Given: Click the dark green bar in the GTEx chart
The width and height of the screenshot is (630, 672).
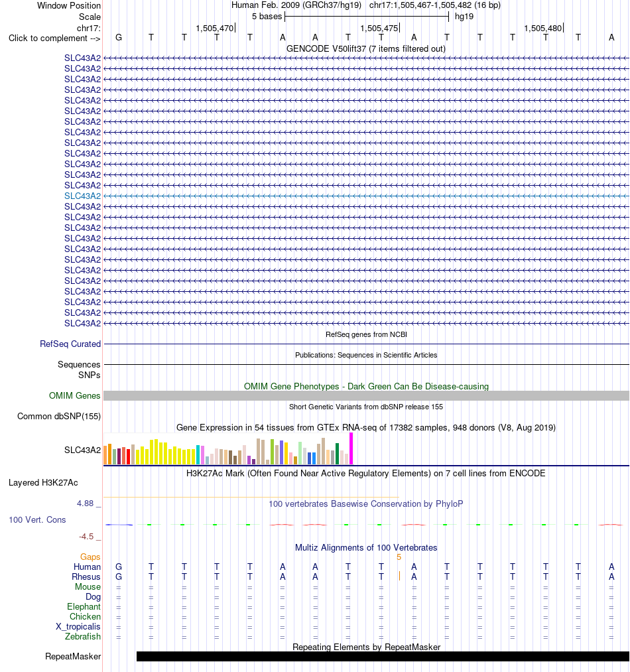Looking at the screenshot, I should pos(337,454).
